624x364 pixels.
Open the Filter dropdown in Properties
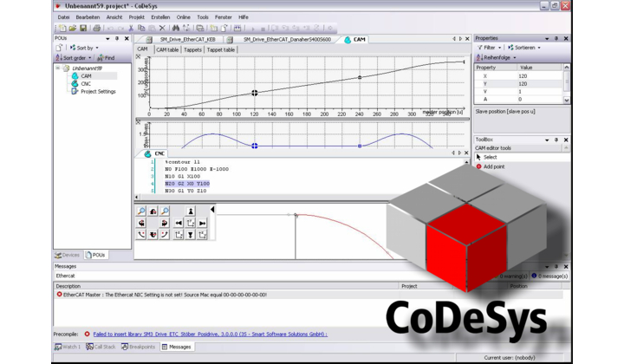click(489, 48)
